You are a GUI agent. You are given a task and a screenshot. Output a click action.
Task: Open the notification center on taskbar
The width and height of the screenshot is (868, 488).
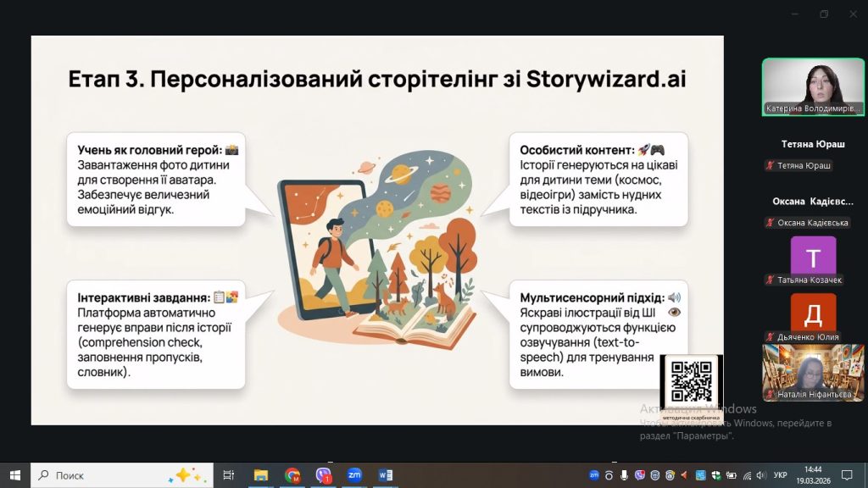coord(846,475)
